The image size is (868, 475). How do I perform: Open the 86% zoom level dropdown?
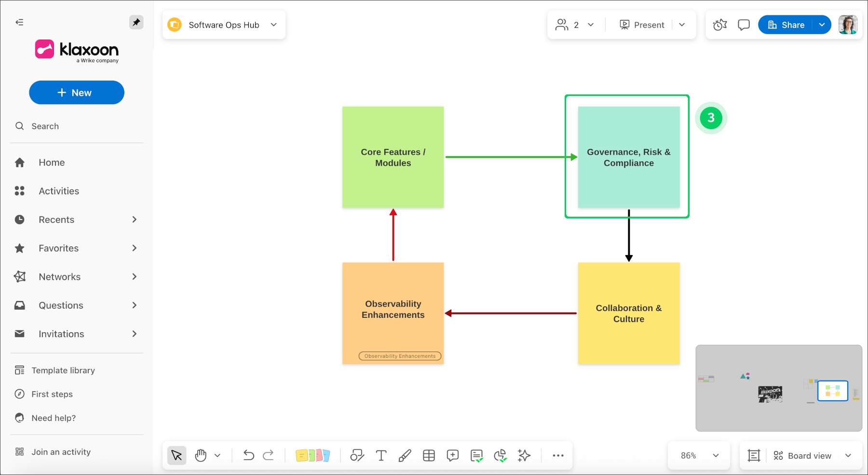coord(700,456)
